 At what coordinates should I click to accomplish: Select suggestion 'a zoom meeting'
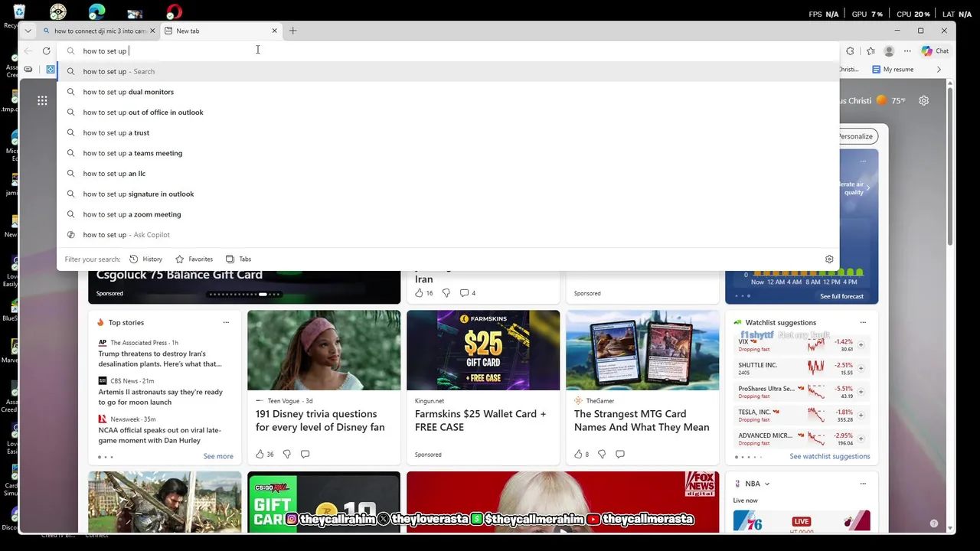point(448,214)
